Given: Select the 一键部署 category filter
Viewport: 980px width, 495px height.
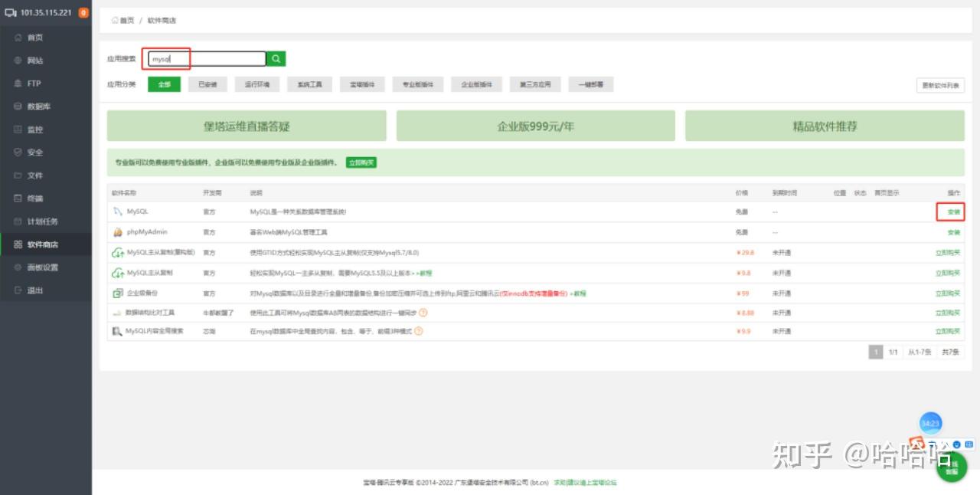Looking at the screenshot, I should (x=591, y=84).
